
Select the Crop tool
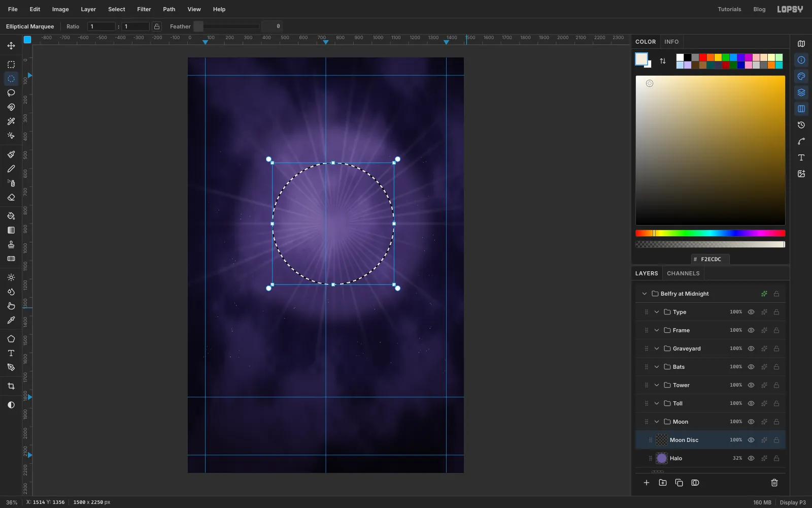[x=11, y=386]
